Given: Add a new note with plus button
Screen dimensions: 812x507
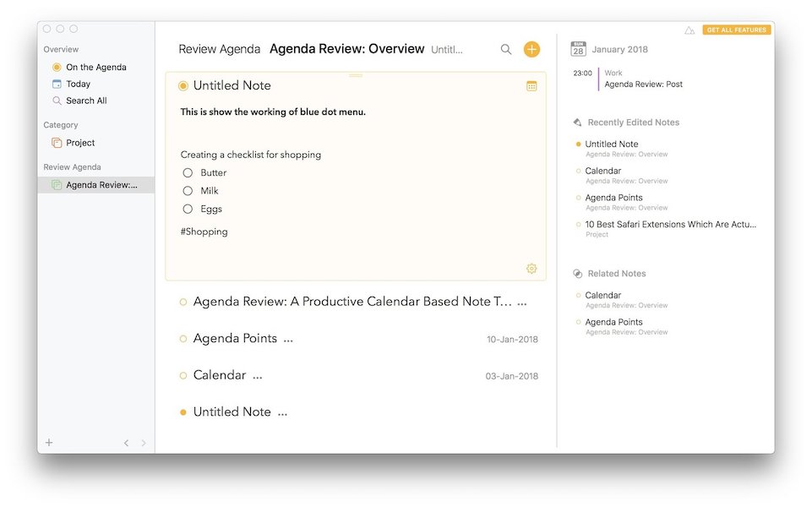Looking at the screenshot, I should [531, 50].
